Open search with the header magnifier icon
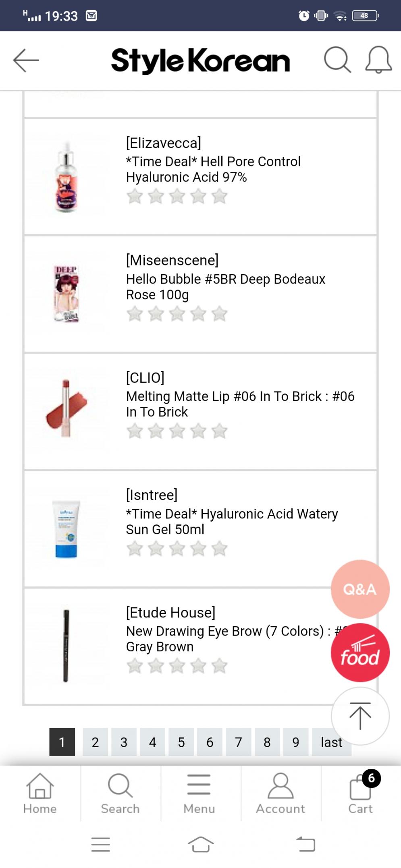The height and width of the screenshot is (868, 401). tap(337, 60)
